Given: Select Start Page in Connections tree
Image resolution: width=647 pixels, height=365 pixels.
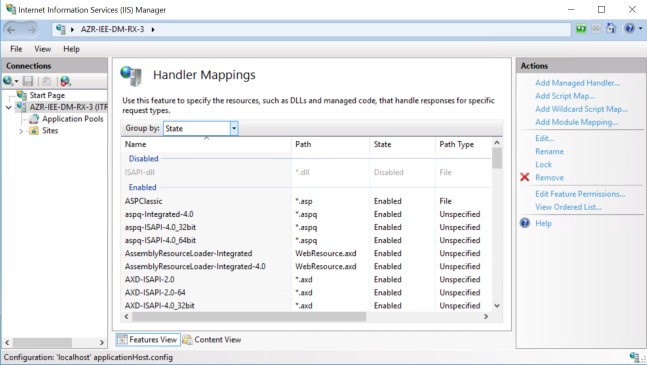Looking at the screenshot, I should (x=47, y=95).
